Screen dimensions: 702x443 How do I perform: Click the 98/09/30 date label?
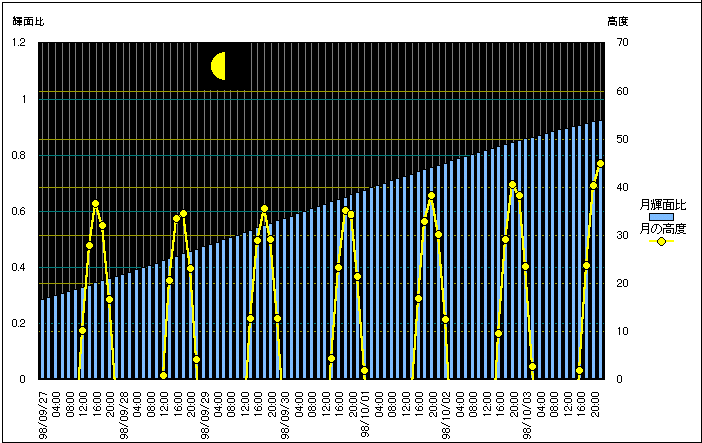pos(286,411)
